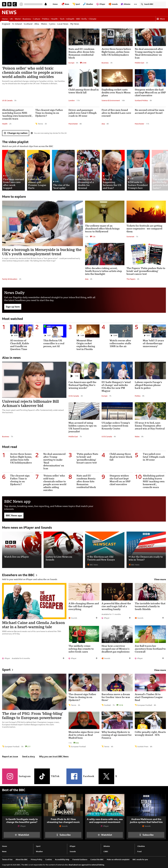Viewport: 168px width, 868px height.
Task: Play 'Can Americans spell the National Spelling Bee' video
Action: [84, 371]
